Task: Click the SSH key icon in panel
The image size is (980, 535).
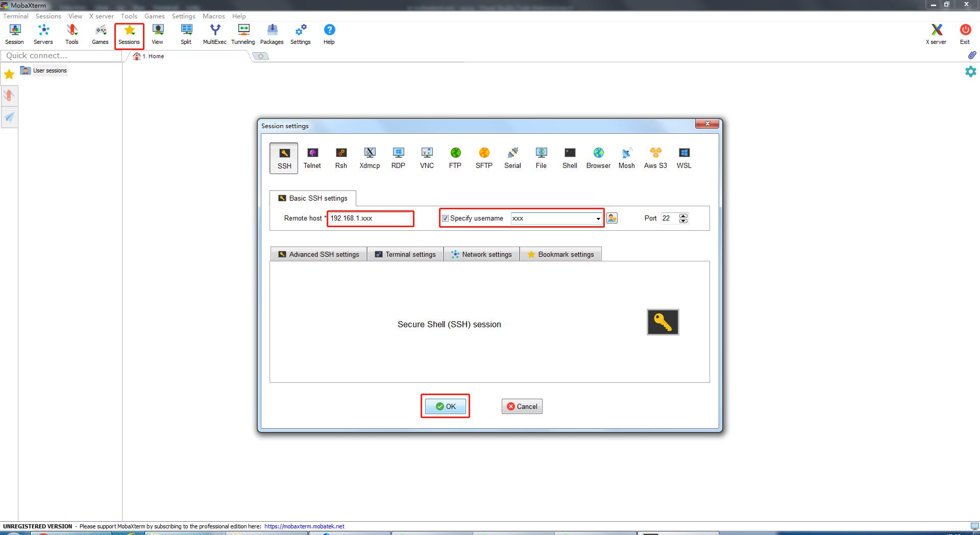Action: point(663,322)
